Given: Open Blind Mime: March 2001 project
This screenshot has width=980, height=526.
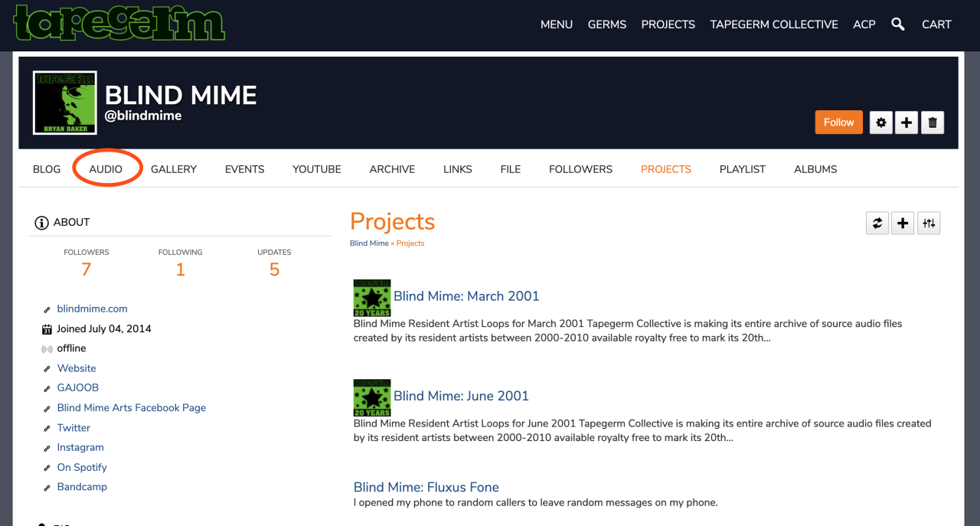Looking at the screenshot, I should click(x=466, y=296).
